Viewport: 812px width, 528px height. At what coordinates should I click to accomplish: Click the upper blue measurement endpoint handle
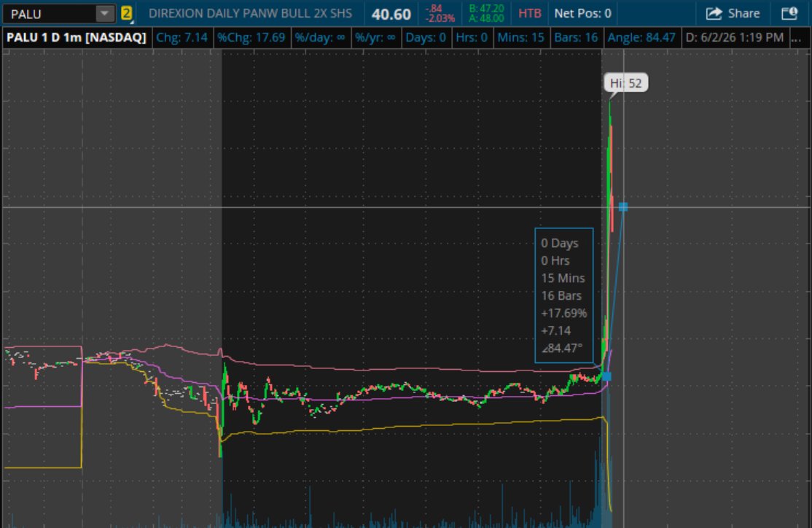point(623,207)
